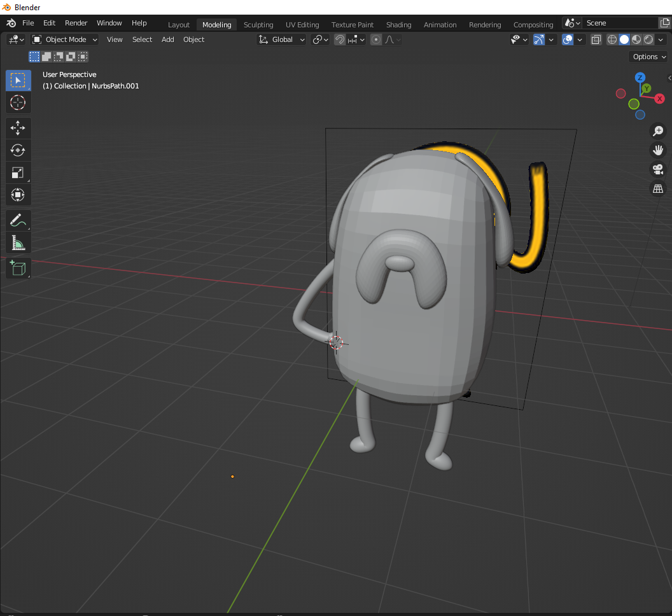
Task: Click the pan hand viewport button
Action: [658, 150]
